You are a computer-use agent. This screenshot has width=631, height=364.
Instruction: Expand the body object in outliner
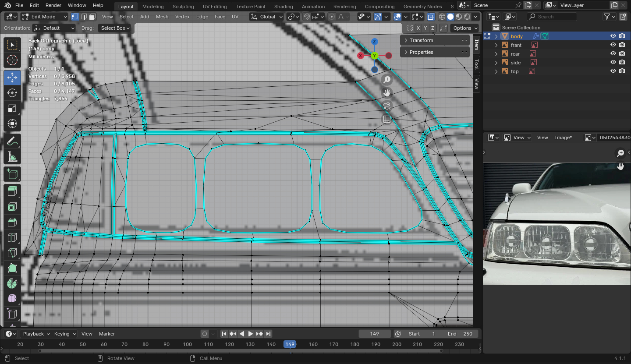tap(496, 36)
